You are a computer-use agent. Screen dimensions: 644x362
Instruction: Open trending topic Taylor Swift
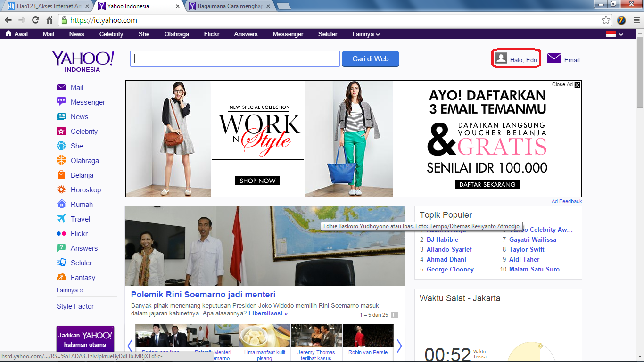(x=527, y=249)
